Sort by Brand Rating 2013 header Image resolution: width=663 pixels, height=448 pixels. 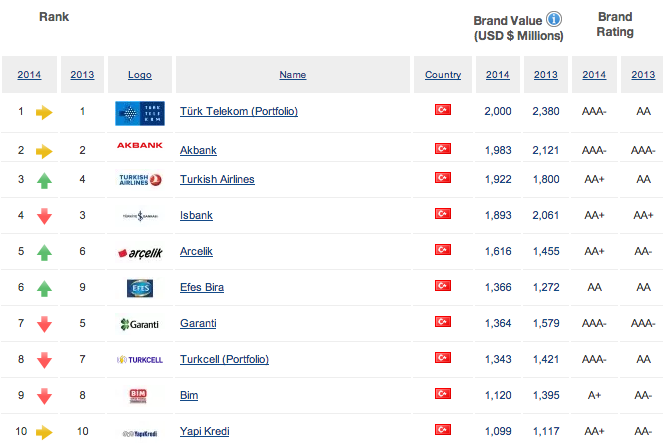pyautogui.click(x=643, y=75)
